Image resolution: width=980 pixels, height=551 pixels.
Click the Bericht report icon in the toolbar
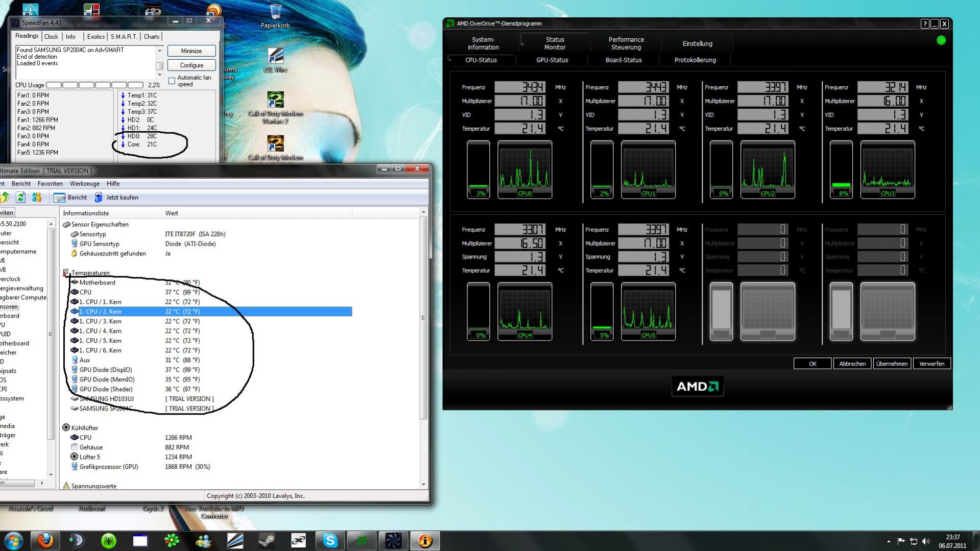pos(60,198)
